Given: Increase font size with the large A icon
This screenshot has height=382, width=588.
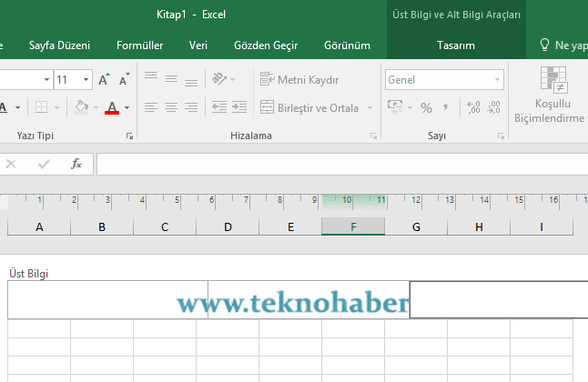Looking at the screenshot, I should point(104,79).
